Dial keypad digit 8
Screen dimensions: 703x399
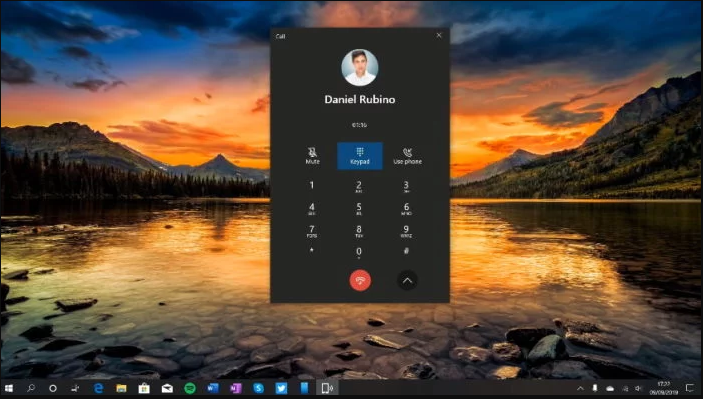tap(359, 231)
